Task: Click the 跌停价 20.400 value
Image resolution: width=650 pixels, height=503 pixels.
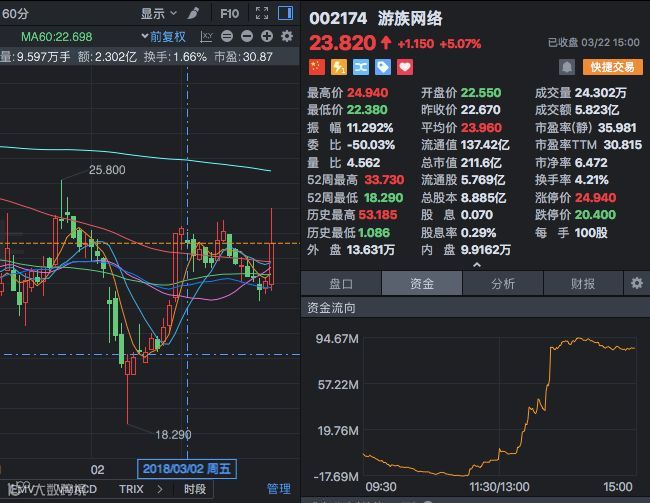Action: (596, 215)
